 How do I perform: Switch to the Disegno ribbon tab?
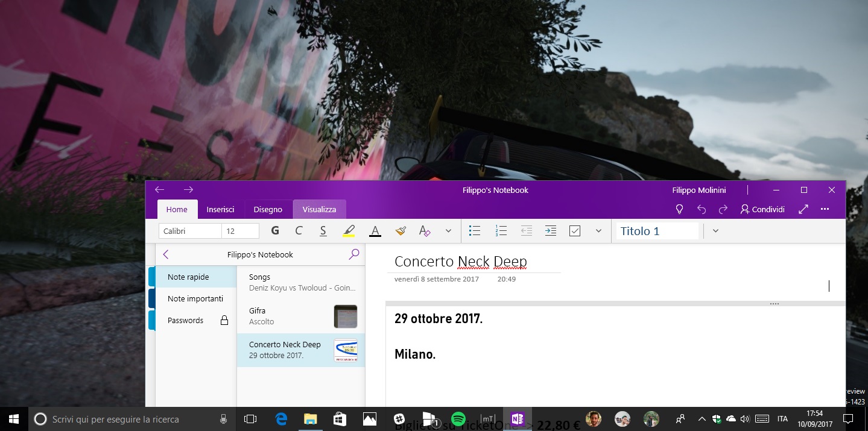coord(268,209)
